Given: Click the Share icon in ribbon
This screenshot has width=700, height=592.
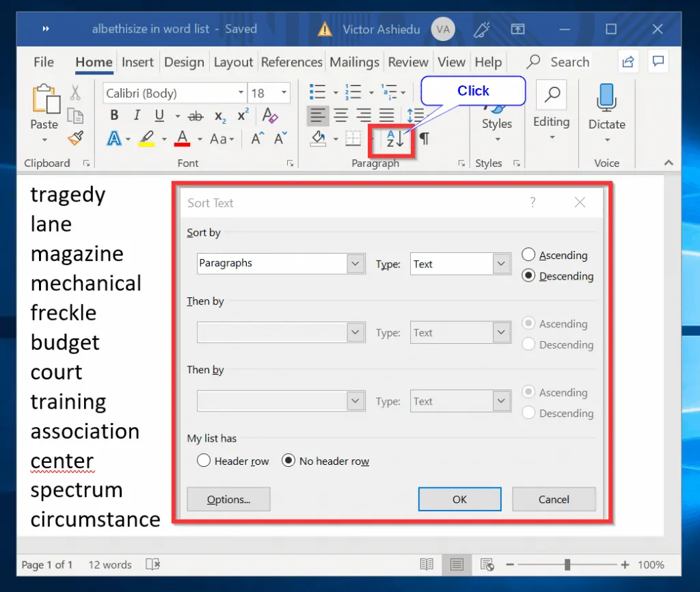Looking at the screenshot, I should point(628,62).
